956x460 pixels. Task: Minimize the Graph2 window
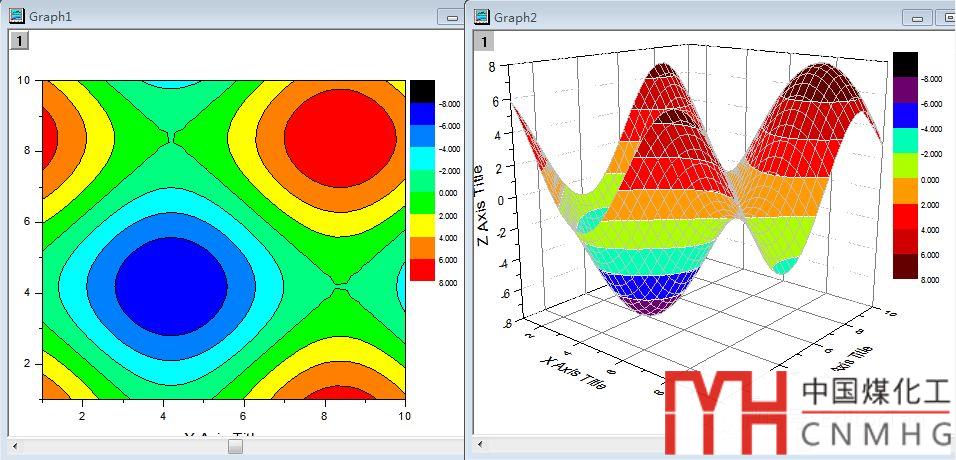click(916, 17)
